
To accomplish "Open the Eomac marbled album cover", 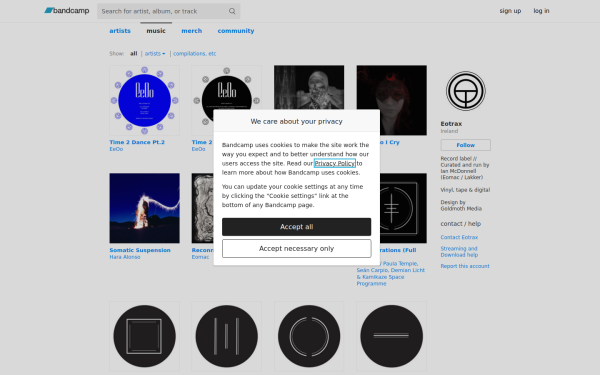I will point(202,208).
